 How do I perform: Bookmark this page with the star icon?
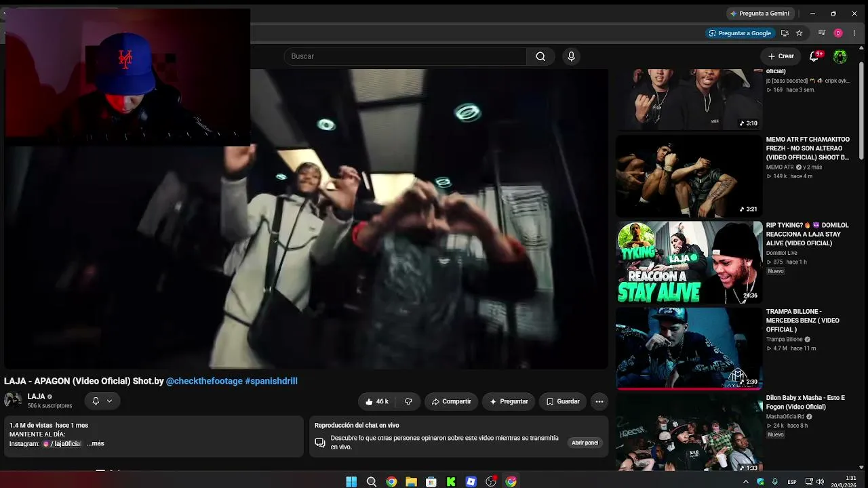click(800, 33)
